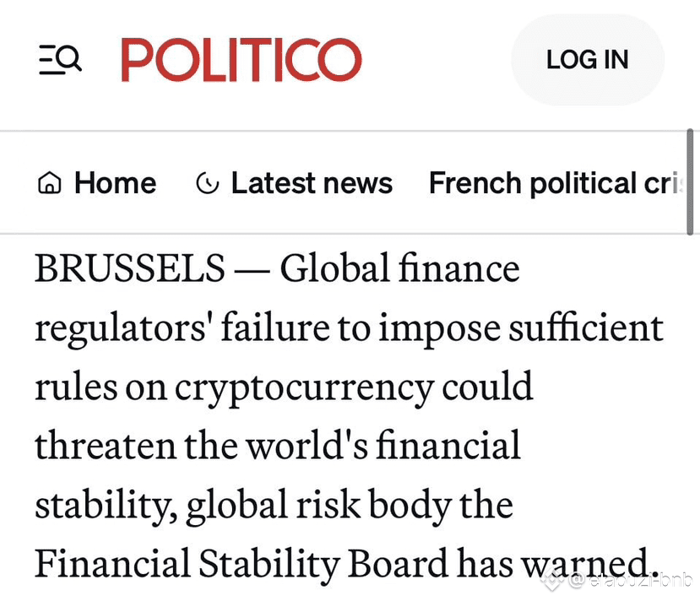The image size is (700, 601).
Task: Click the words has warned at paragraph end
Action: coord(557,564)
